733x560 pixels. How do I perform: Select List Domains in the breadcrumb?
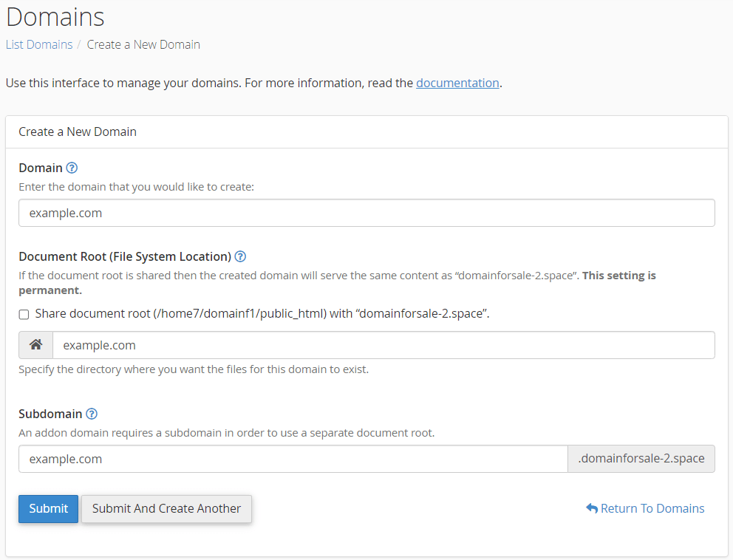point(38,44)
